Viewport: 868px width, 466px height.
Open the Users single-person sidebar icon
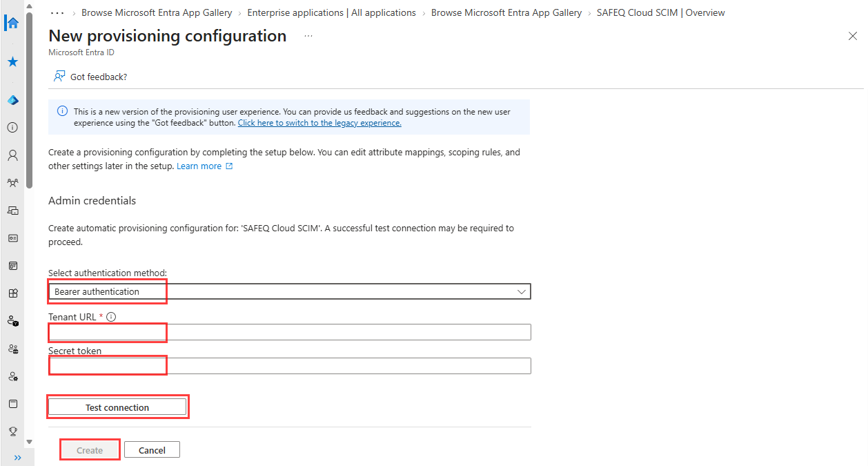(x=12, y=155)
